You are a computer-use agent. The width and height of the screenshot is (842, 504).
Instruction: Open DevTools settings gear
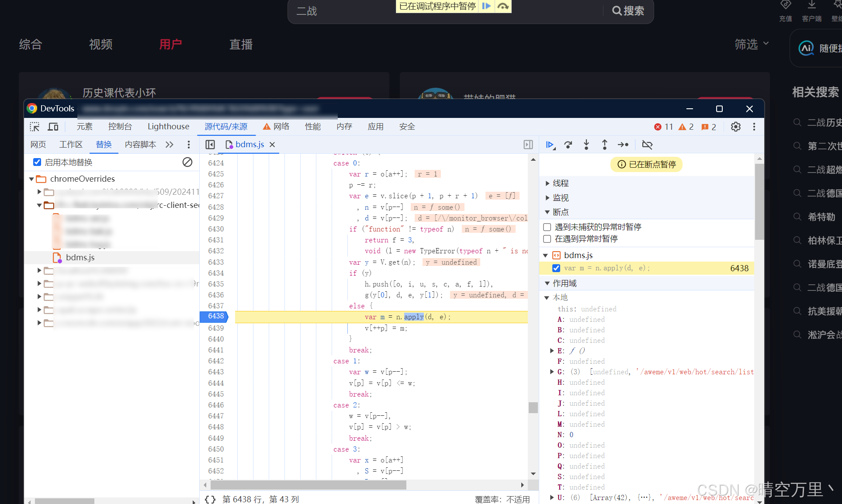[x=736, y=127]
